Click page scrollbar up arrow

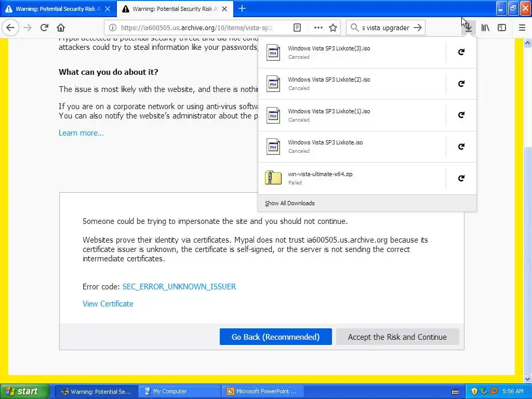click(528, 43)
